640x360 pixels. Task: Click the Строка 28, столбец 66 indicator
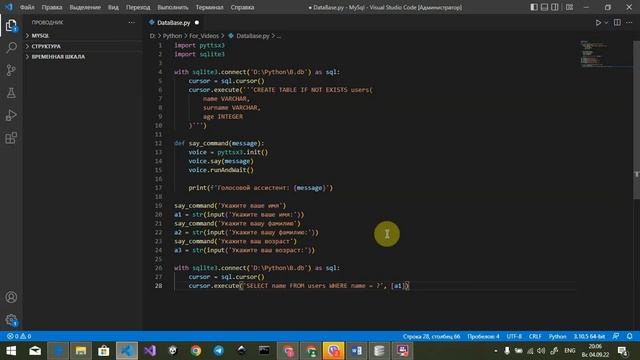coord(431,336)
